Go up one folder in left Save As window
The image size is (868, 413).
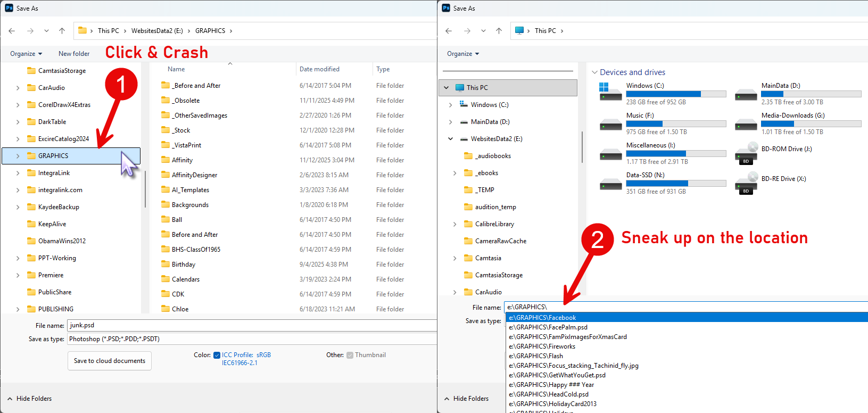pyautogui.click(x=62, y=31)
